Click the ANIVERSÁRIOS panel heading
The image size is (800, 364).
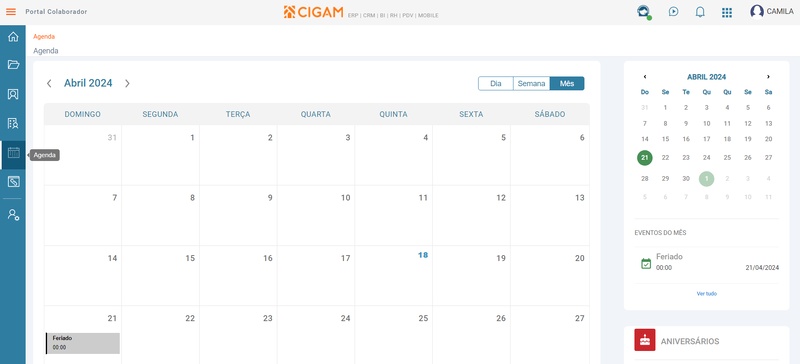(690, 342)
